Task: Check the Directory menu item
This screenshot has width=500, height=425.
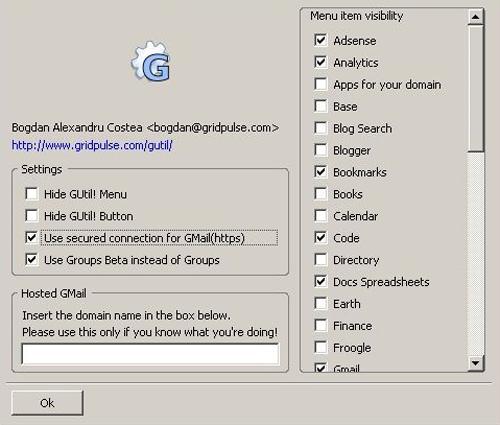Action: [321, 260]
